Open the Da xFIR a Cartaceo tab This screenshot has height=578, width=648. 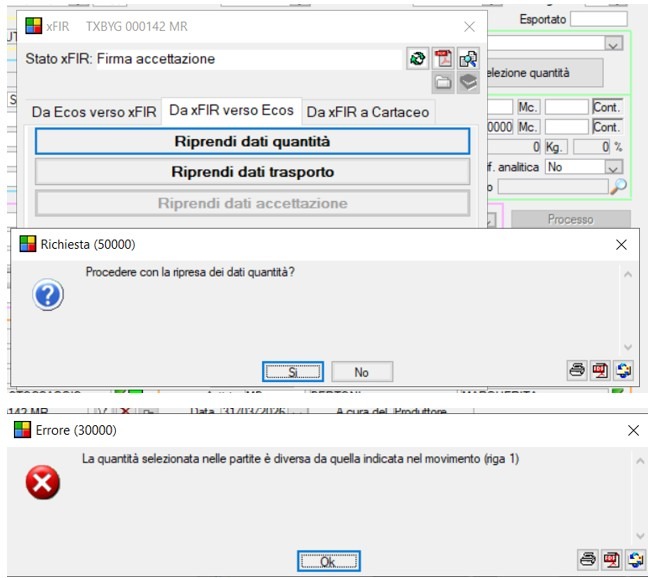coord(367,112)
